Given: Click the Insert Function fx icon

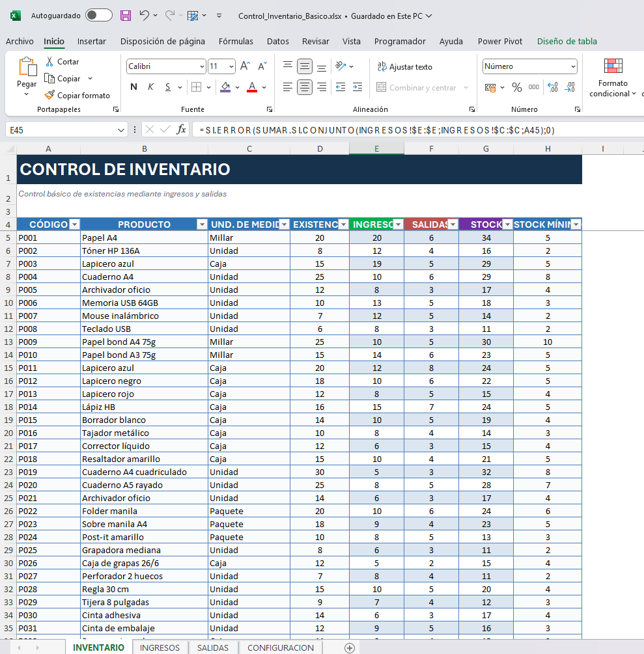Looking at the screenshot, I should 181,129.
